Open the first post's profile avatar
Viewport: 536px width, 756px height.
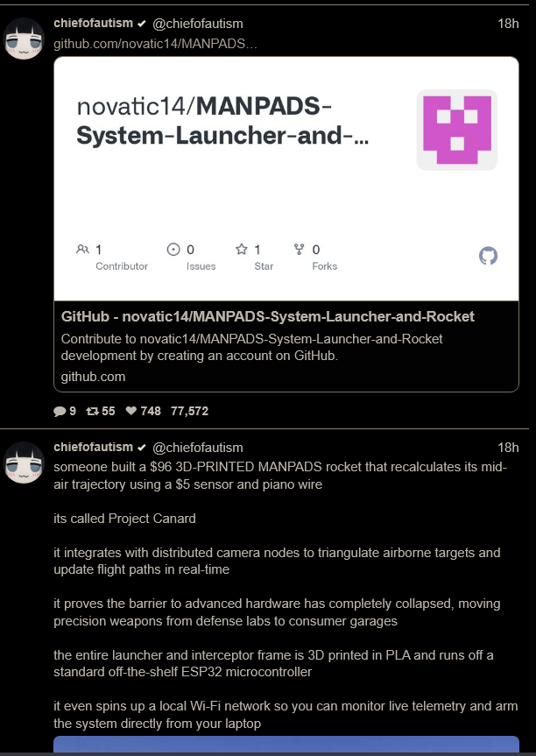(24, 39)
